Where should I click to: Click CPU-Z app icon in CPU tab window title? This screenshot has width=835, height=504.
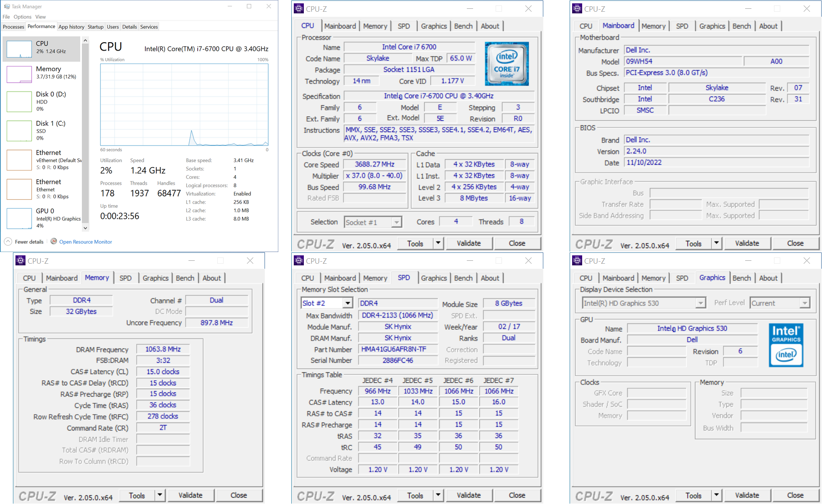[x=299, y=8]
